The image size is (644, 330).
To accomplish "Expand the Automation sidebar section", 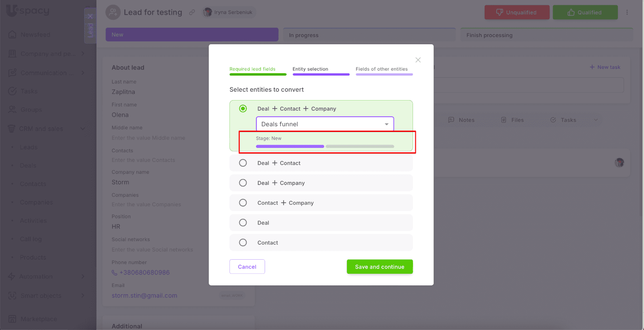I will click(83, 277).
